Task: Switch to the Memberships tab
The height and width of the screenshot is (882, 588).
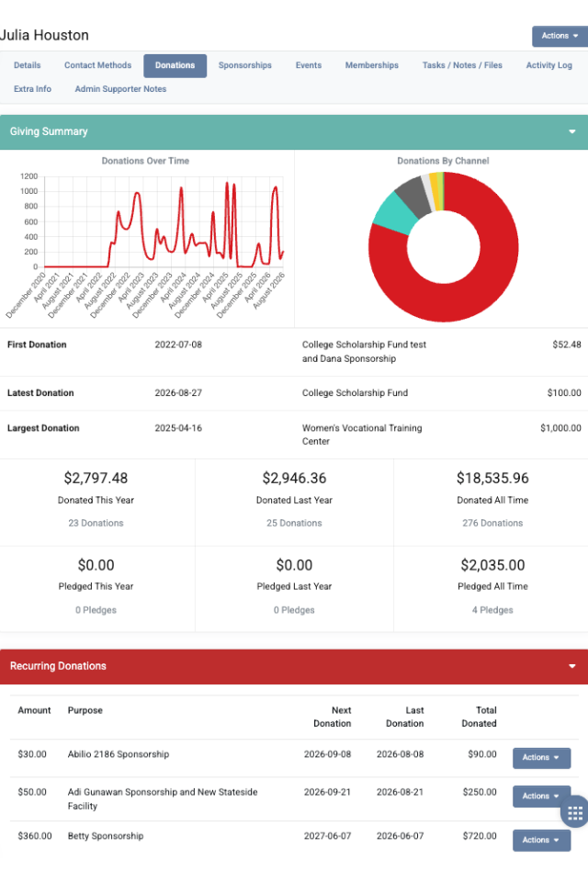Action: point(372,65)
